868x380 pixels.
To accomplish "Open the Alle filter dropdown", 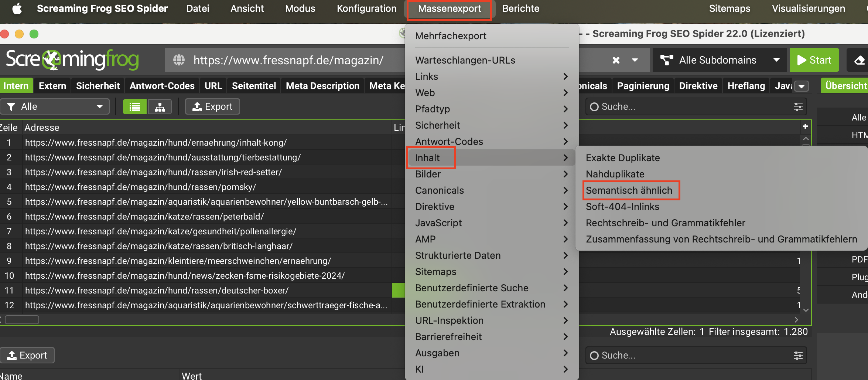I will tap(55, 107).
